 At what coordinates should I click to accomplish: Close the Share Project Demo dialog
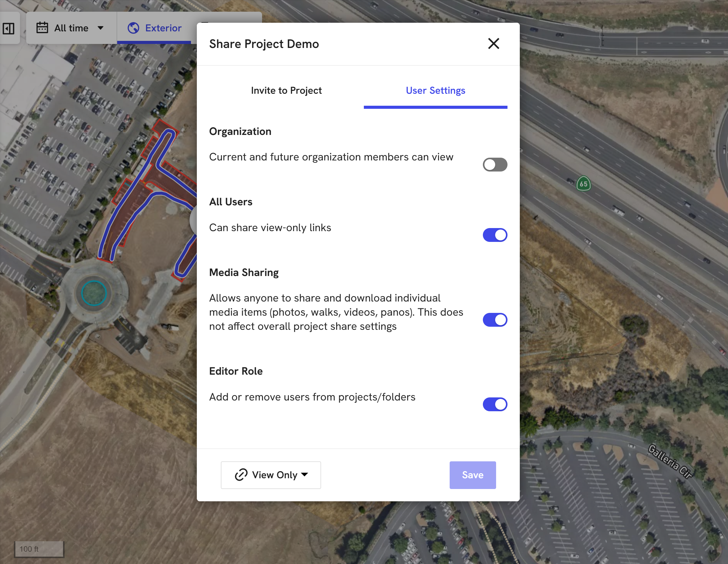493,44
